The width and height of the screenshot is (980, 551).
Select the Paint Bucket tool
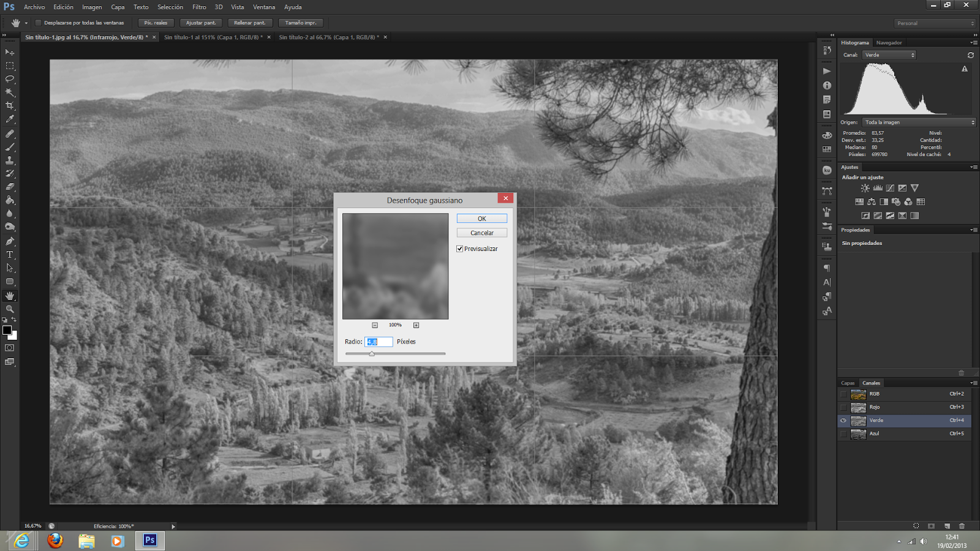pos(10,200)
